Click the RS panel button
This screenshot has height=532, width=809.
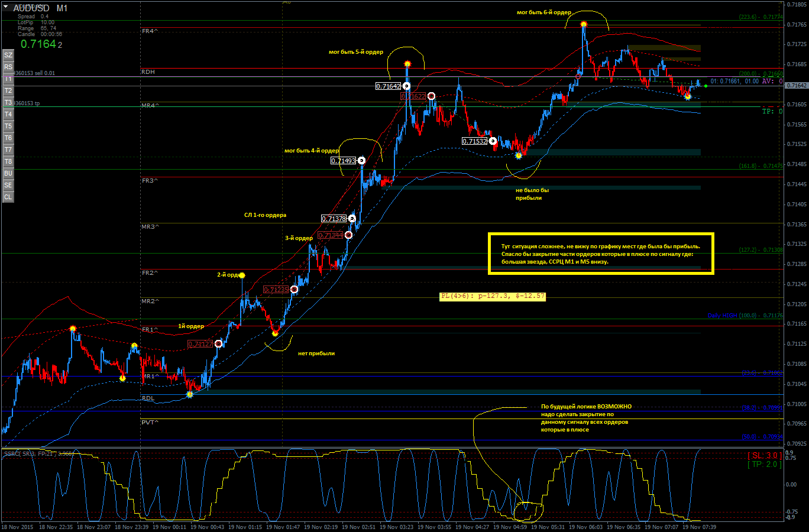(x=8, y=67)
